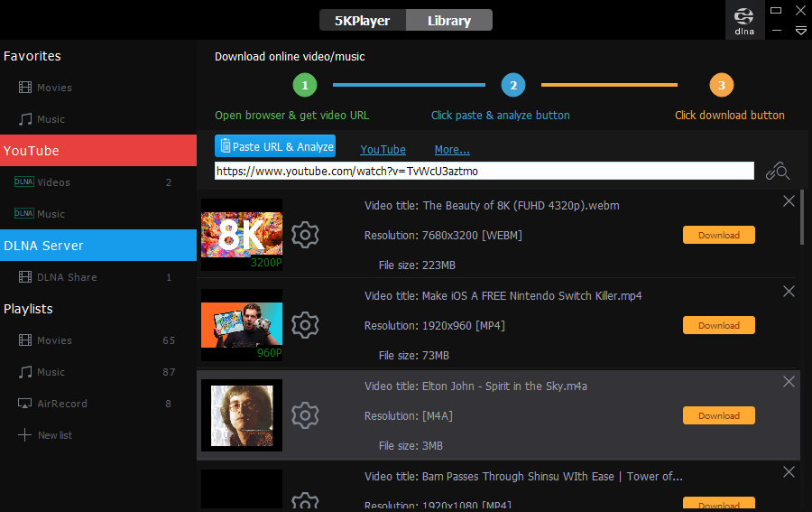812x512 pixels.
Task: Remove Nintendo Switch Killer video from list
Action: pyautogui.click(x=789, y=292)
